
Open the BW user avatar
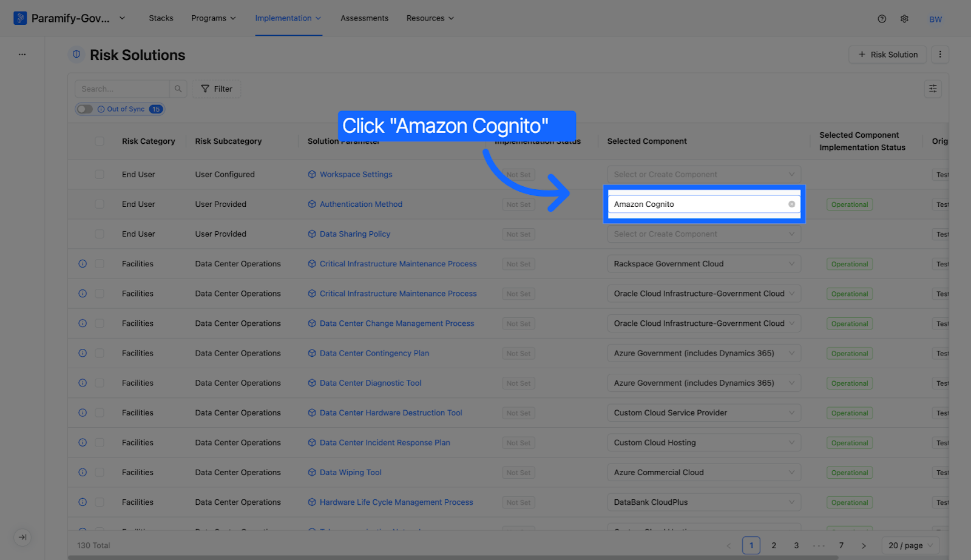935,19
